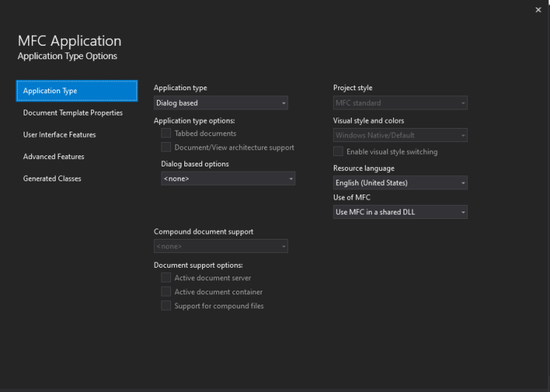Image resolution: width=550 pixels, height=392 pixels.
Task: Expand the Resource language dropdown
Action: pos(400,183)
